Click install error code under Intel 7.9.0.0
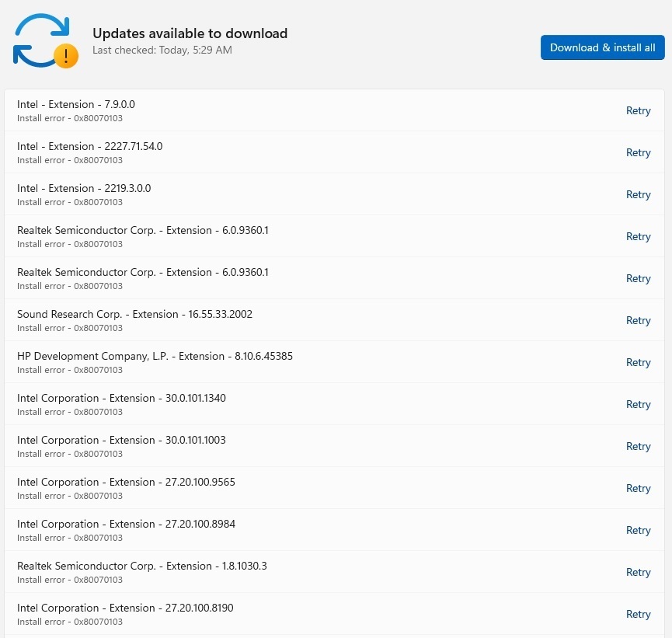Screen dimensions: 672x638 tap(70, 118)
